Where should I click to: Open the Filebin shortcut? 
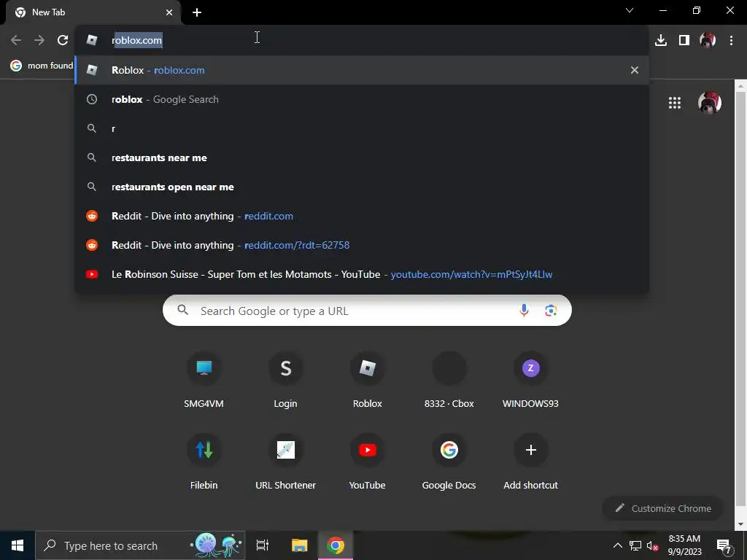tap(204, 462)
